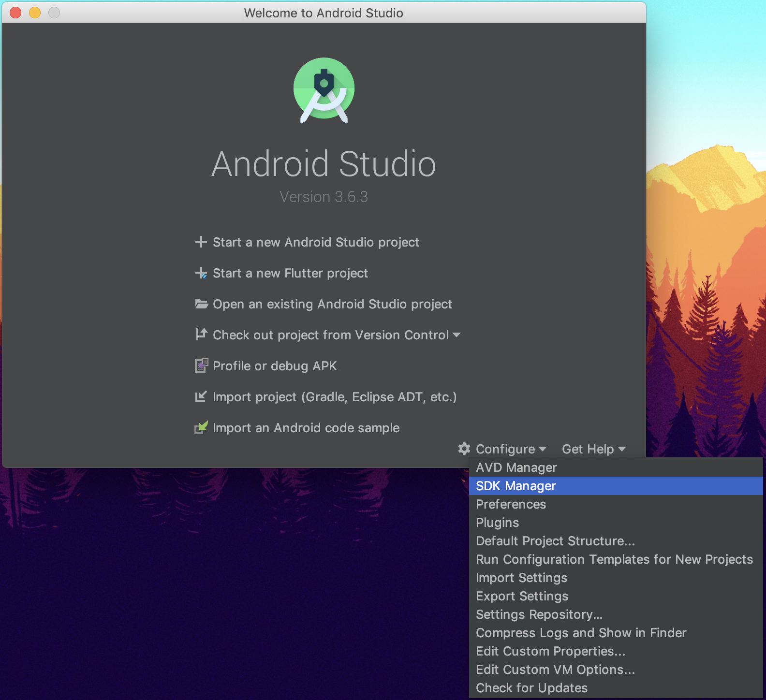Choose Plugins in the Configure menu

616,523
